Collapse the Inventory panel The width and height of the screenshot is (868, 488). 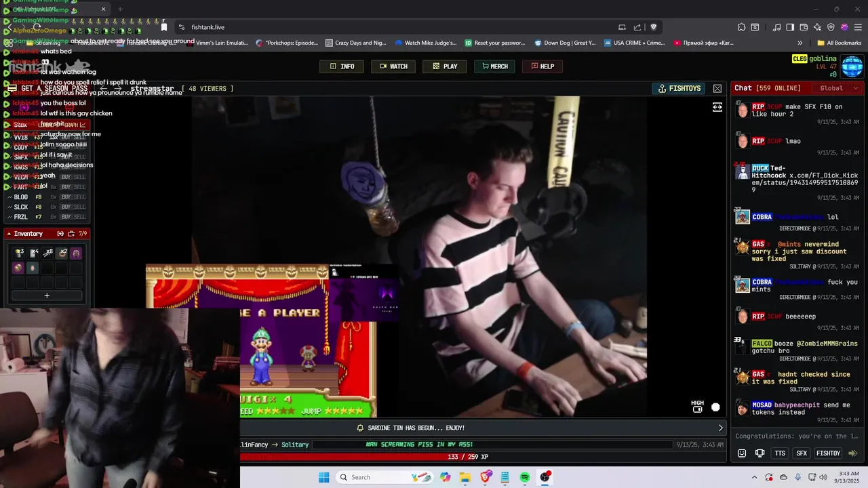(x=9, y=233)
